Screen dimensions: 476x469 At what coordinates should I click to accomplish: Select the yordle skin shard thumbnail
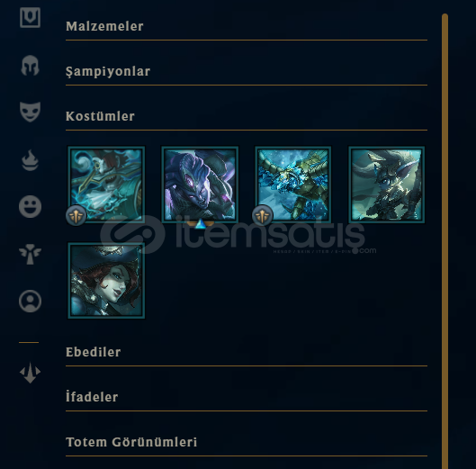click(x=386, y=185)
